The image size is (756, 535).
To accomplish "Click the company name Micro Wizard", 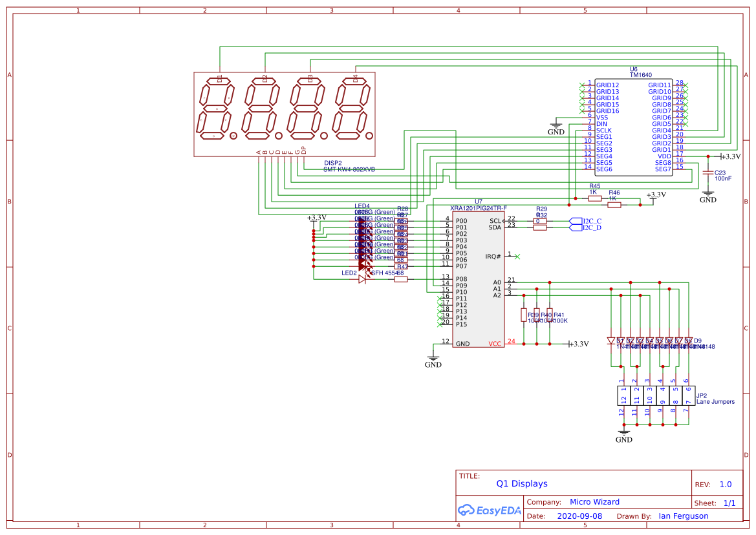I will 594,501.
